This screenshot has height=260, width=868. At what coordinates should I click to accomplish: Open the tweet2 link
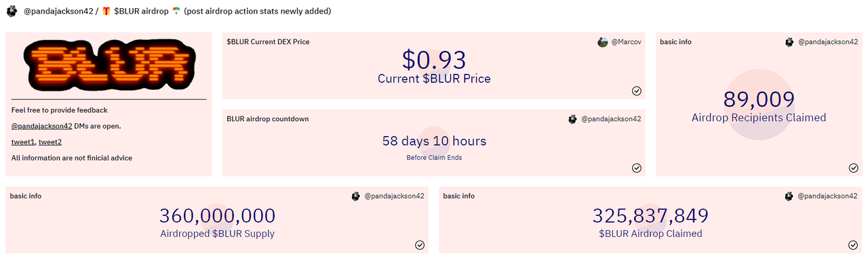tap(50, 142)
